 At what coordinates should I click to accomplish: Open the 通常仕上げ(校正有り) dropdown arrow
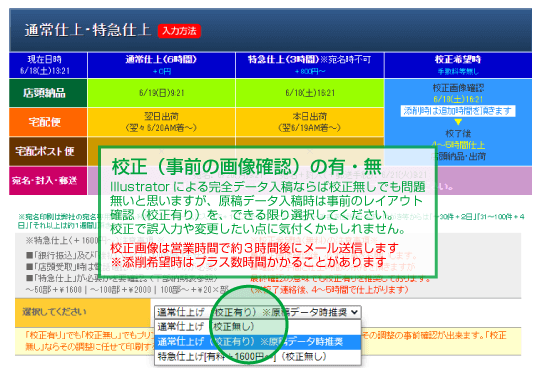pyautogui.click(x=354, y=312)
